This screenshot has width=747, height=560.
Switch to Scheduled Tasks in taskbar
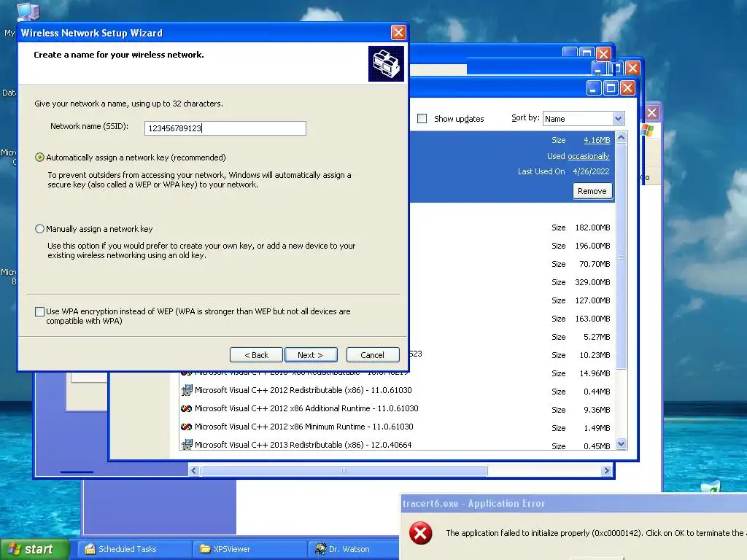click(x=136, y=549)
